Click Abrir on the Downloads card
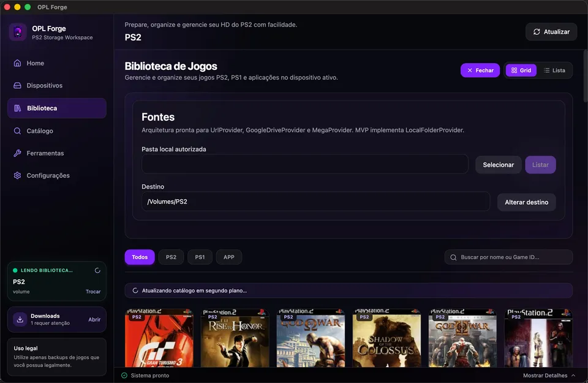This screenshot has width=588, height=383. point(94,320)
